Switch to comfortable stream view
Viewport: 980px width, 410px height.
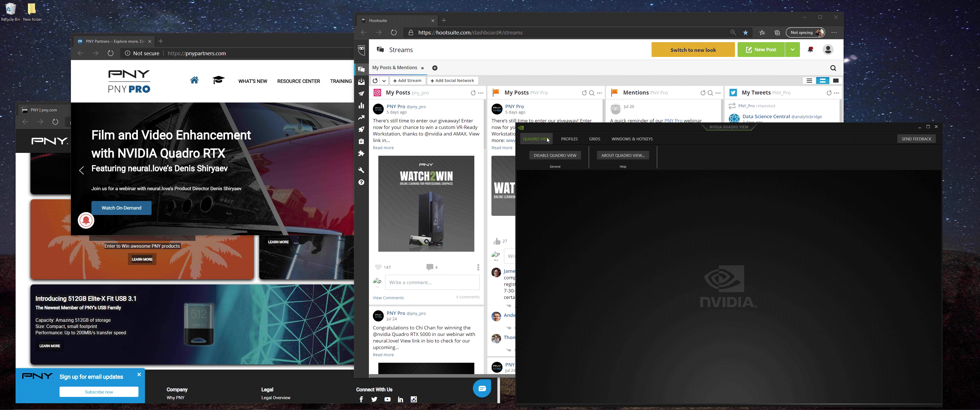coord(836,81)
